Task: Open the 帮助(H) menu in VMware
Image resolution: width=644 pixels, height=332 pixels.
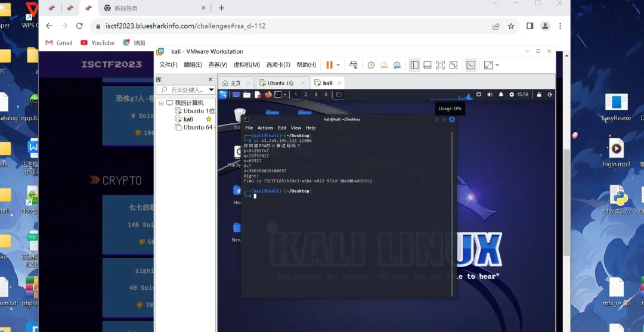Action: 306,65
